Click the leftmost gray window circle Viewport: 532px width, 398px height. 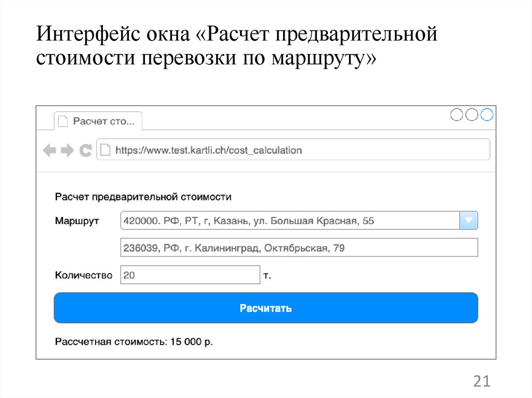(457, 115)
